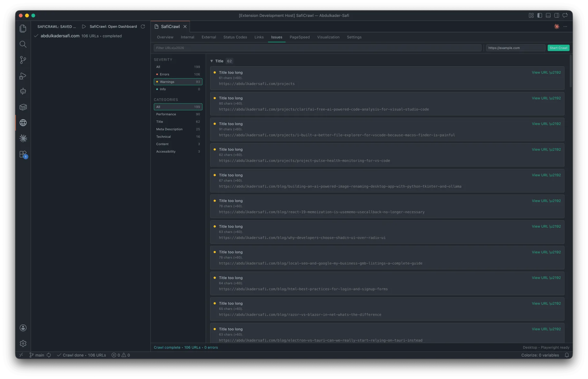Image resolution: width=588 pixels, height=379 pixels.
Task: Filter severity by Errors
Action: pos(178,74)
